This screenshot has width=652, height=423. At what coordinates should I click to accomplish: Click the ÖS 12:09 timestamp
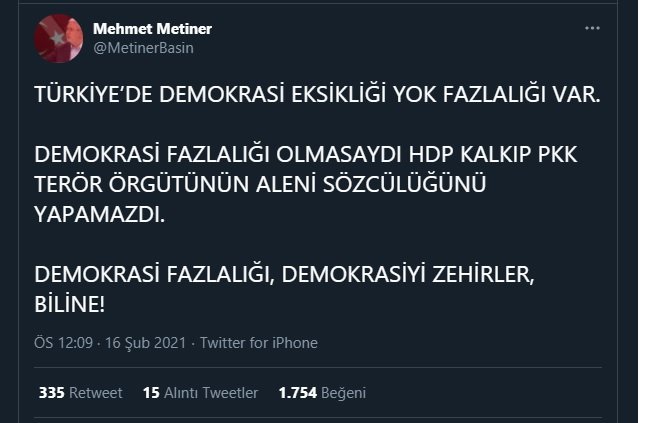coord(63,343)
